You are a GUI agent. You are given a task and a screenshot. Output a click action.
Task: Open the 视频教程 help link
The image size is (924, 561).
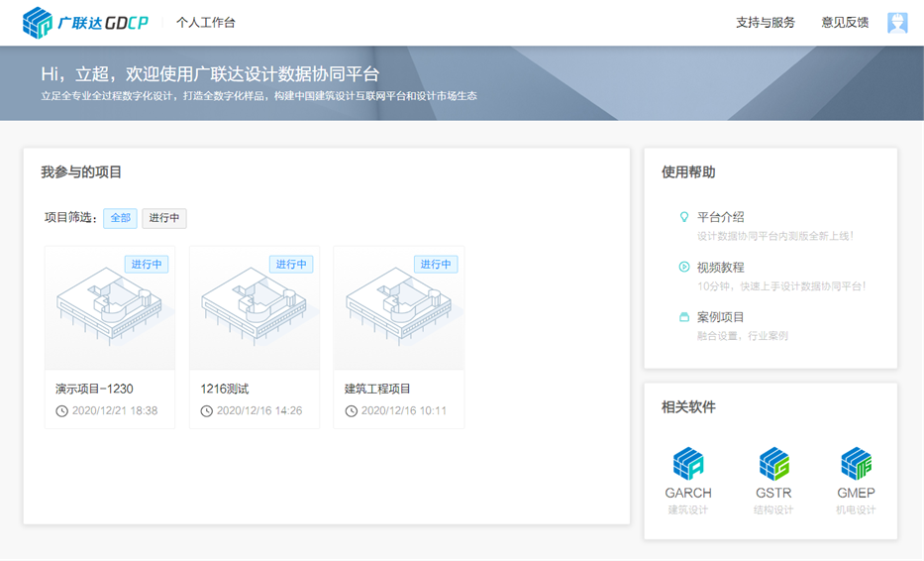tap(721, 268)
